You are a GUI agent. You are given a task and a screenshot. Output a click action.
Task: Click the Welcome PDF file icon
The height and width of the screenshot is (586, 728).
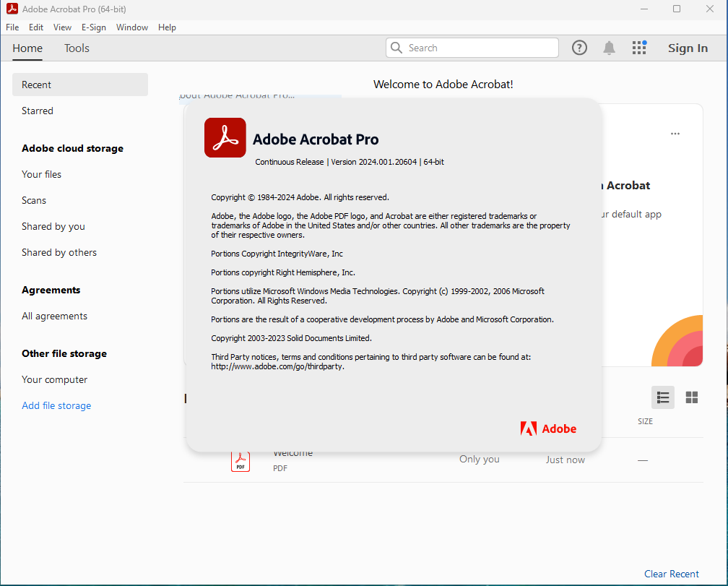click(240, 460)
